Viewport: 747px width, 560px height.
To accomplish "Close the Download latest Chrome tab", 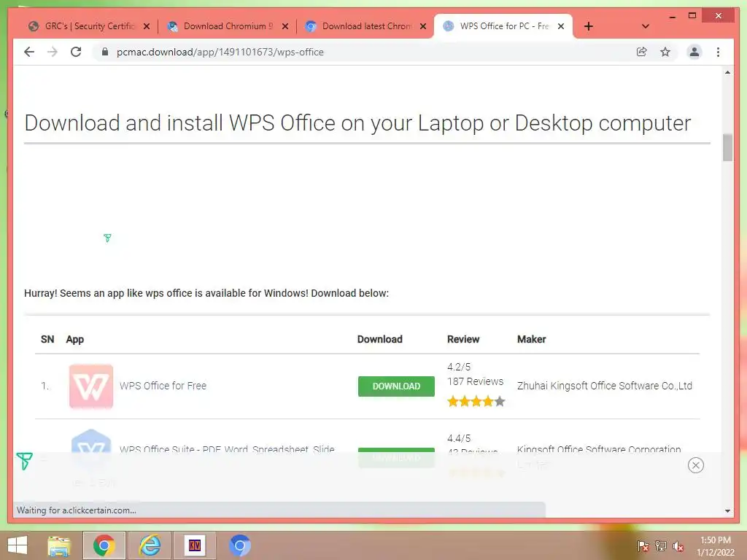I will [x=423, y=26].
